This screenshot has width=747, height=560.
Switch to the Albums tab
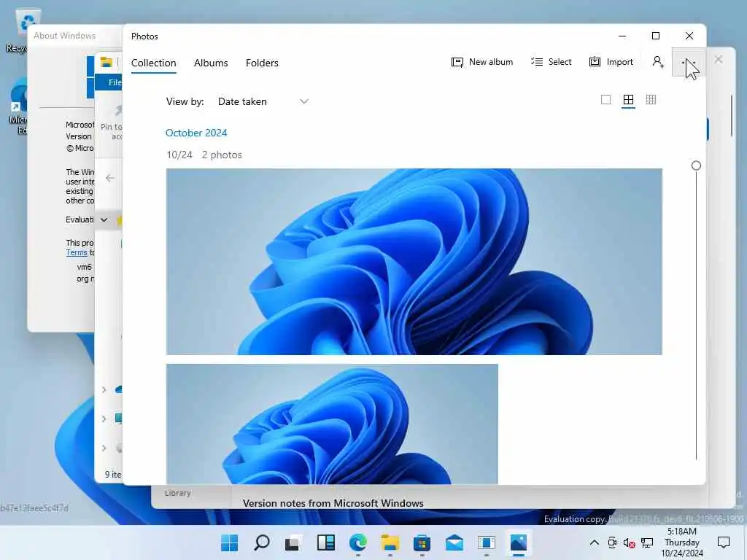pos(211,63)
